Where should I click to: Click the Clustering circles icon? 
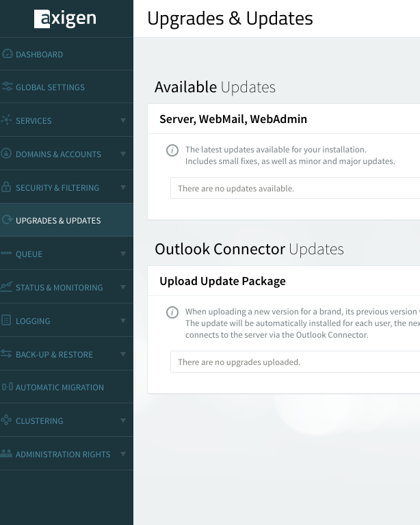(6, 420)
